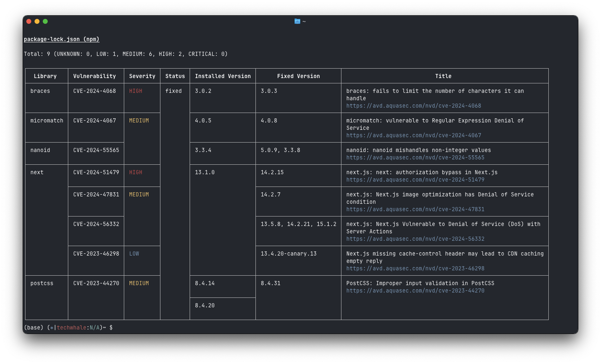Click the Severity column header
601x364 pixels.
[x=142, y=76]
